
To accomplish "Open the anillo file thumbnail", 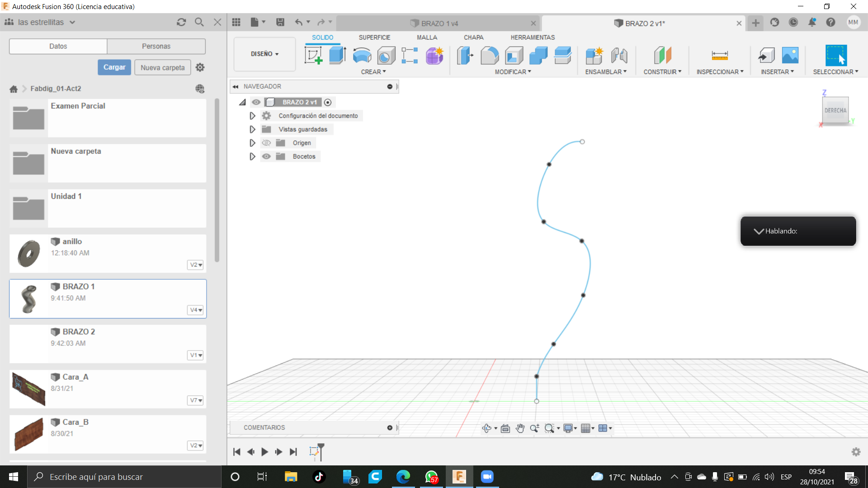I will [x=28, y=253].
